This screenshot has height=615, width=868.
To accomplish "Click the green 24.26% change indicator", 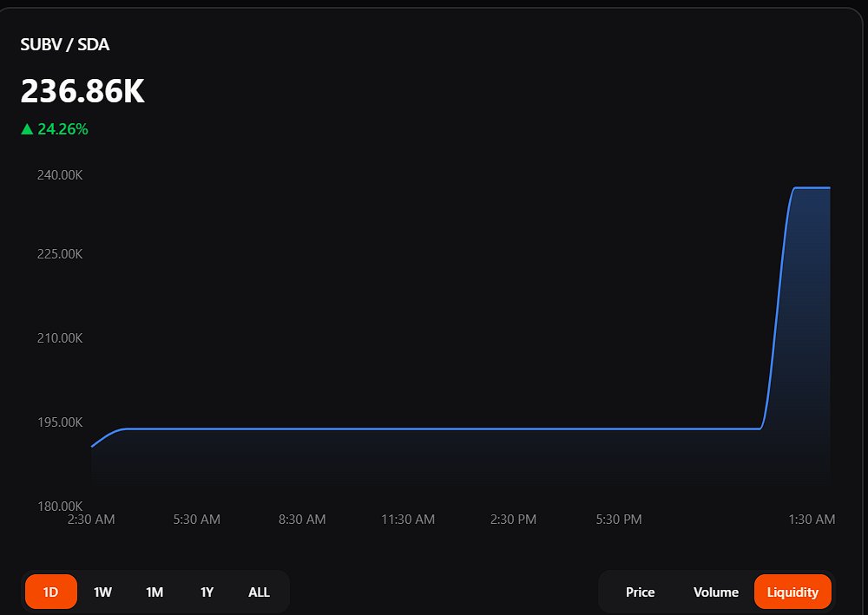I will pyautogui.click(x=54, y=129).
